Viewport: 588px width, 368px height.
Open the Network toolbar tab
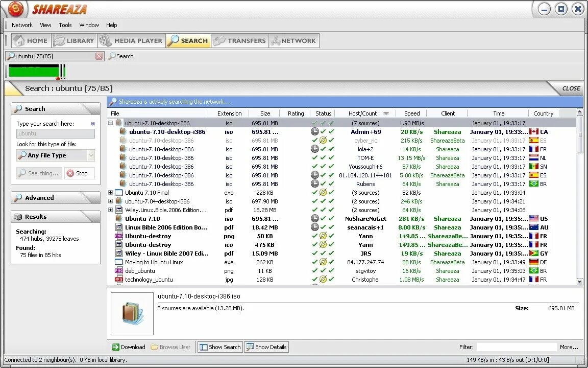coord(294,40)
